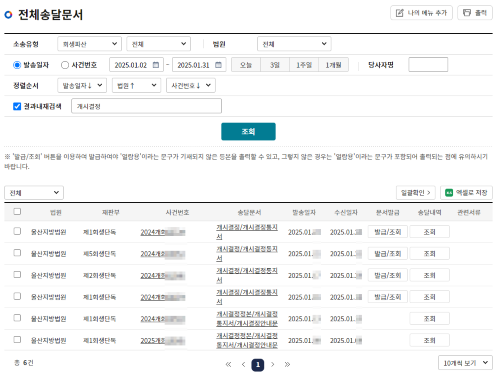500x376 pixels.
Task: Go to next page with single-right arrow
Action: [x=273, y=364]
